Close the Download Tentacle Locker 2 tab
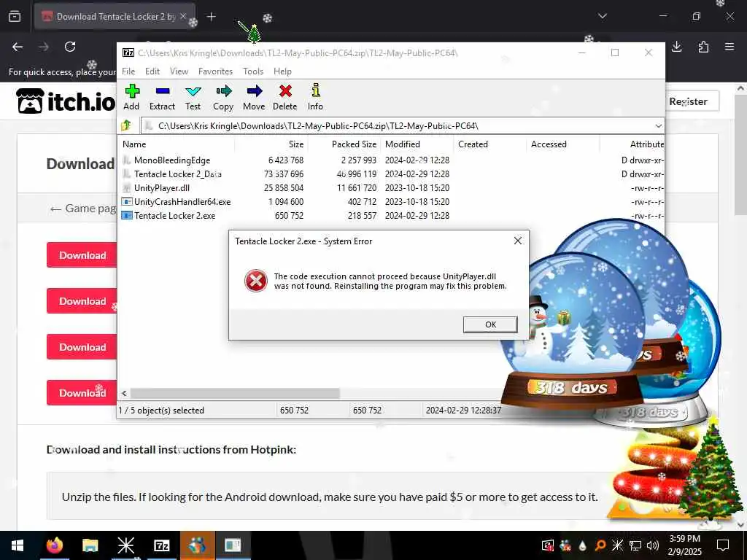 coord(183,16)
